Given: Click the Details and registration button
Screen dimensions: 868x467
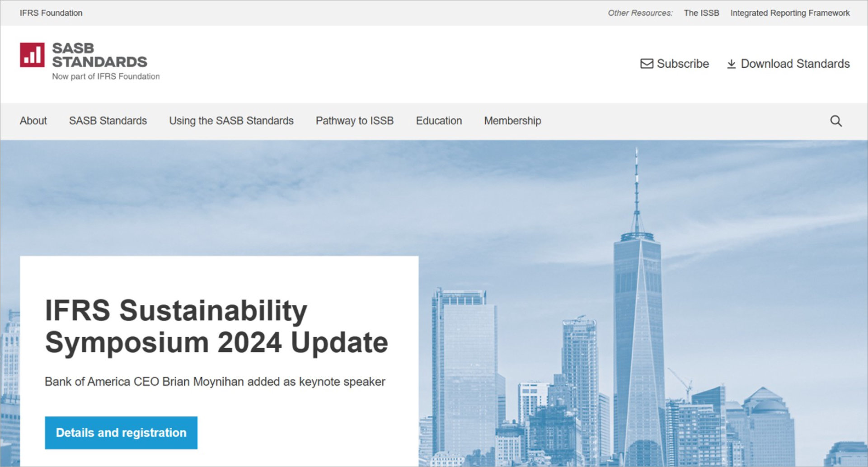Looking at the screenshot, I should coord(121,433).
